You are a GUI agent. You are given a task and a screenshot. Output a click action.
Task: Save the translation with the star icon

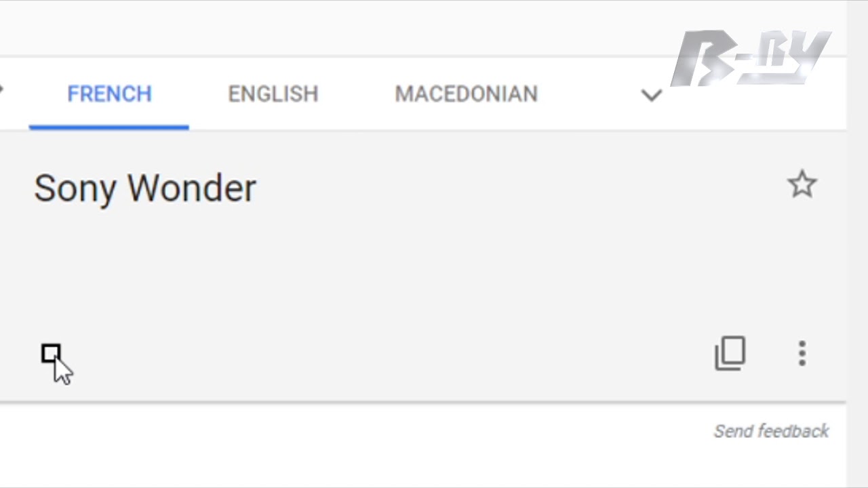[x=802, y=184]
